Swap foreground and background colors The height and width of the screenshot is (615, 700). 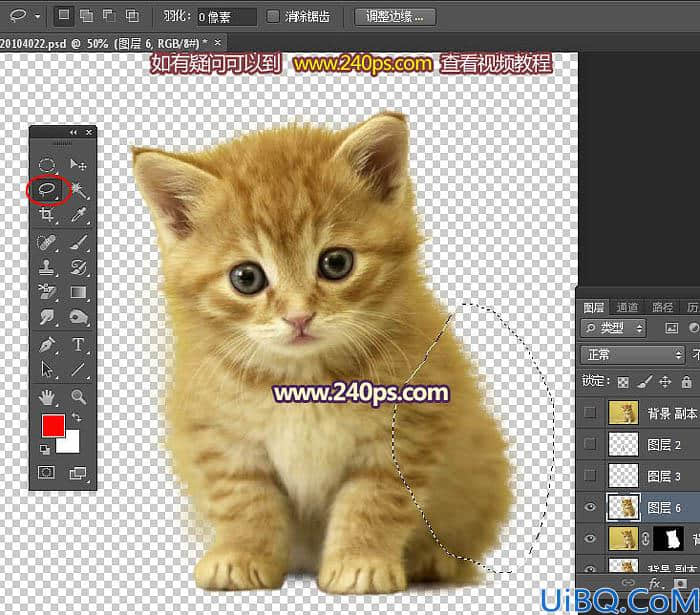pos(76,418)
